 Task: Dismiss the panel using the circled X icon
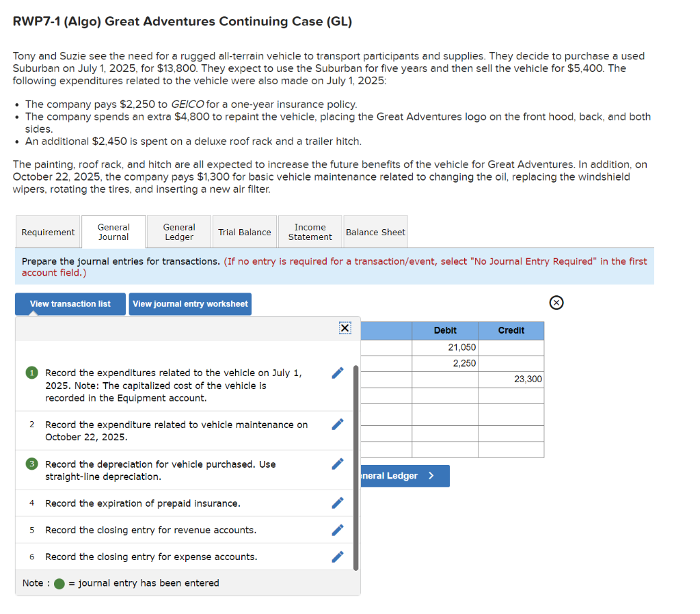click(x=556, y=302)
